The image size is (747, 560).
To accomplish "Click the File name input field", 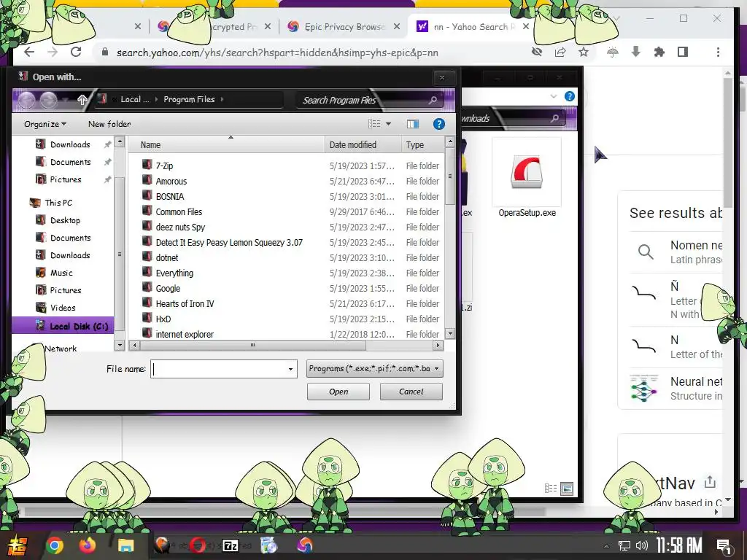I will 220,368.
